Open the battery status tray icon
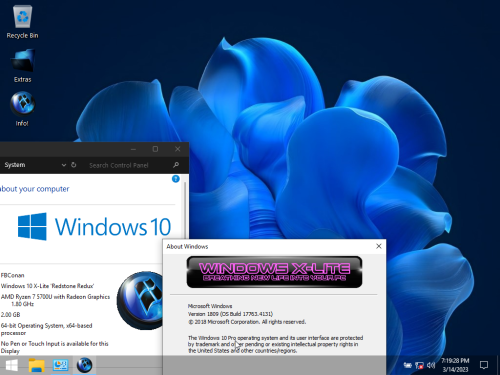The width and height of the screenshot is (500, 375). coord(408,365)
